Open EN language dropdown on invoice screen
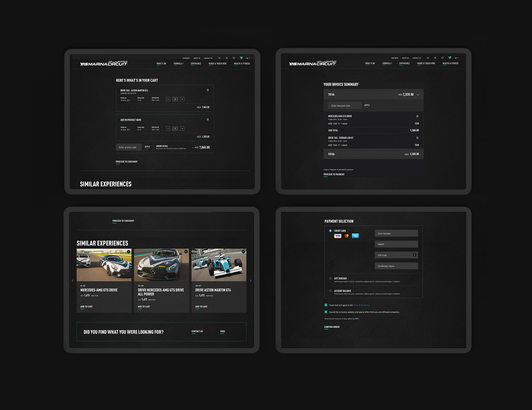Screen dimensions: 532x410 click(x=457, y=58)
